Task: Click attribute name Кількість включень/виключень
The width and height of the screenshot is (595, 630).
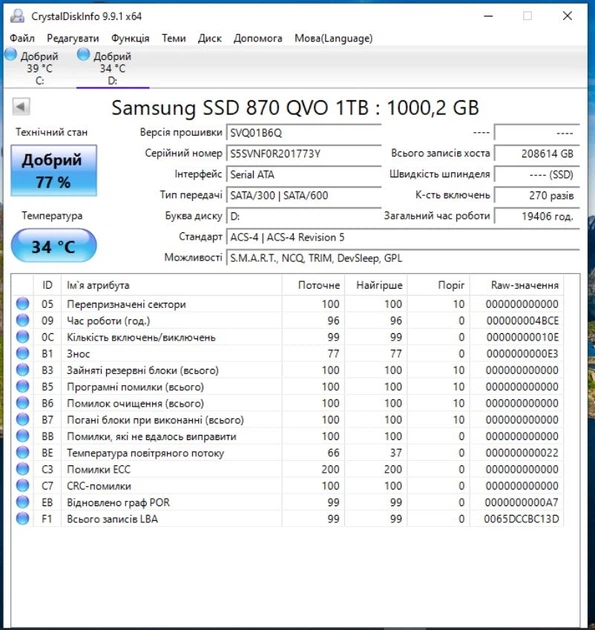Action: coord(141,337)
